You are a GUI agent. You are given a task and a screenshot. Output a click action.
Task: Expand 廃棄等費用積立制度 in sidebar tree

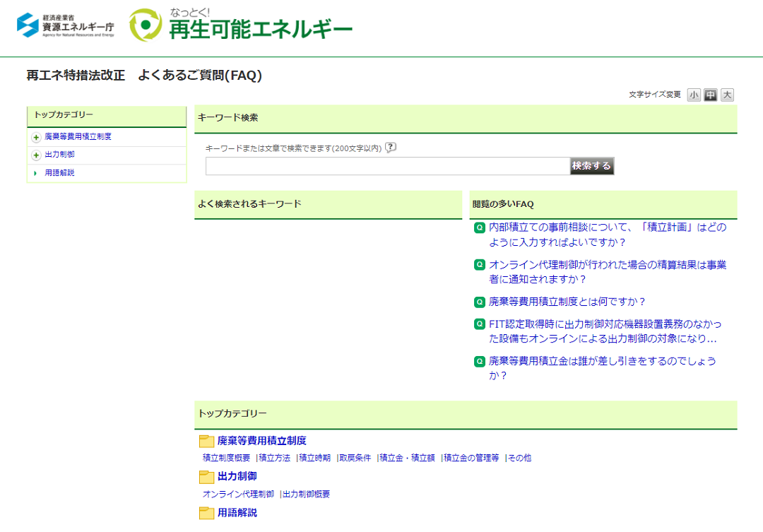[36, 137]
